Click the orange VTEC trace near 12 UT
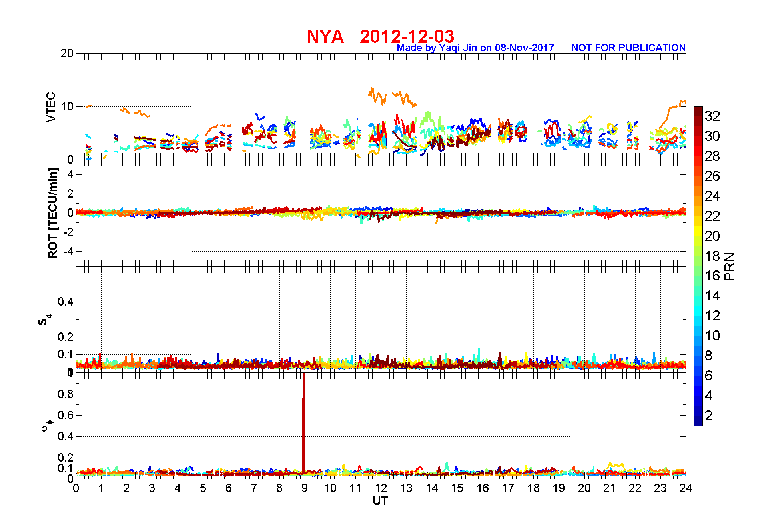762x532 pixels. coord(377,96)
